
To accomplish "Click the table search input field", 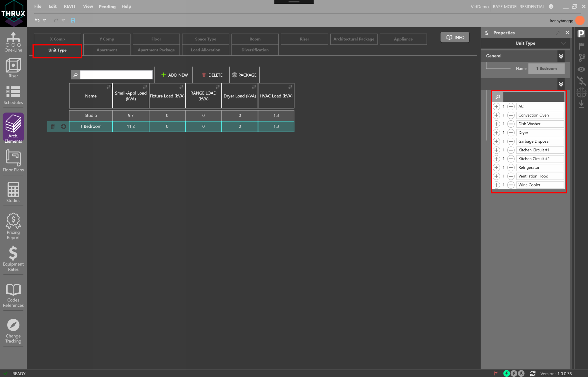I will click(116, 75).
